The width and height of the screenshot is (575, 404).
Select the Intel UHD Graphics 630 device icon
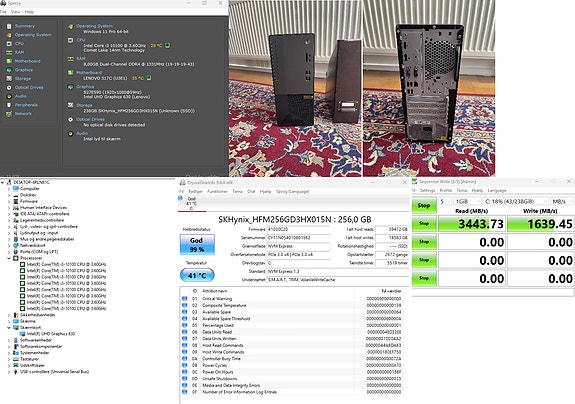[x=22, y=334]
